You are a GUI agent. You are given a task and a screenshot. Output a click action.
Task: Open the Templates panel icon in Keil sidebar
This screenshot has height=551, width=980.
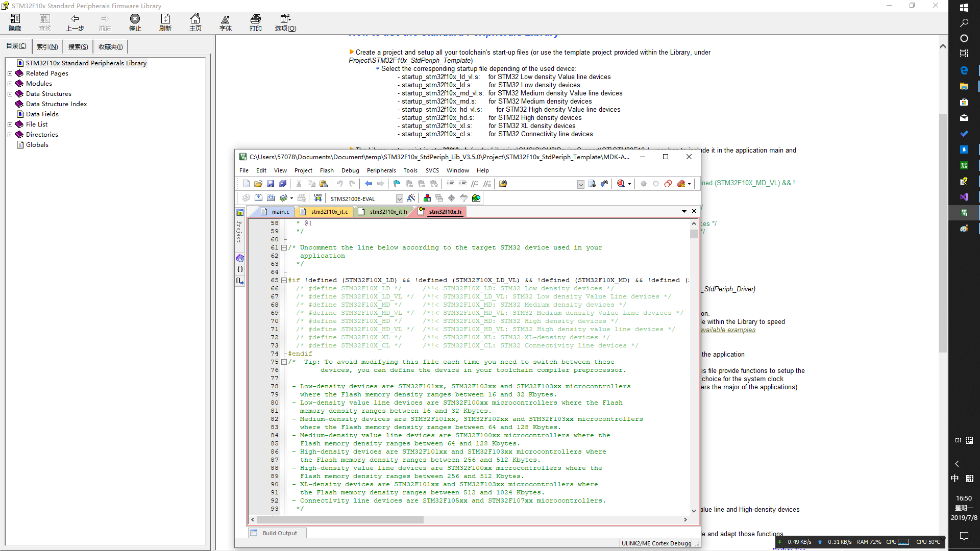pyautogui.click(x=240, y=281)
